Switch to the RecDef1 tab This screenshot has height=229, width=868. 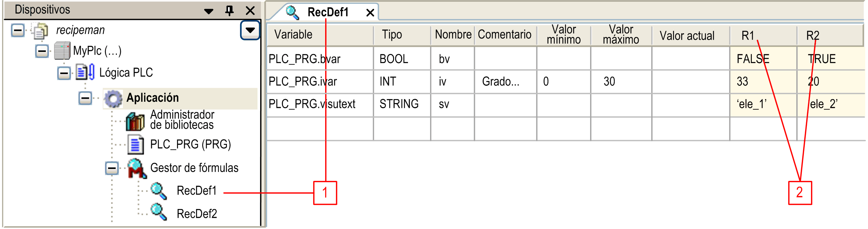[328, 13]
